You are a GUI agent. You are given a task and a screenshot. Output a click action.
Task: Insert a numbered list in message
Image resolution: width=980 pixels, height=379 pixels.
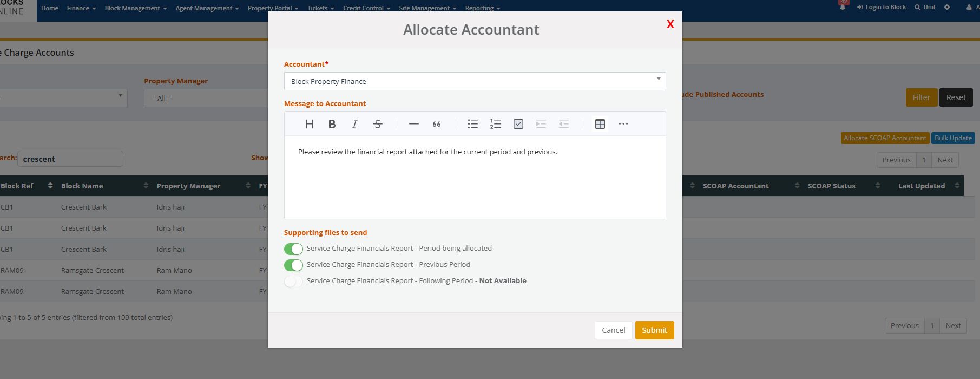point(495,124)
